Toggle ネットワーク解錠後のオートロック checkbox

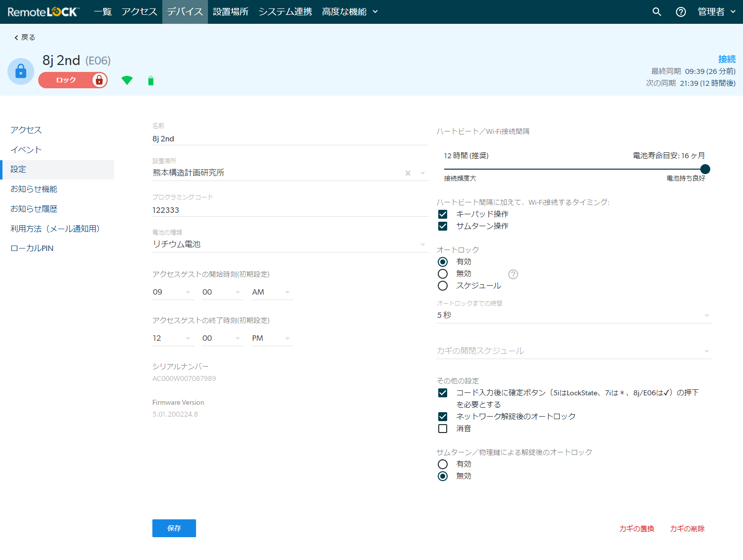point(443,417)
